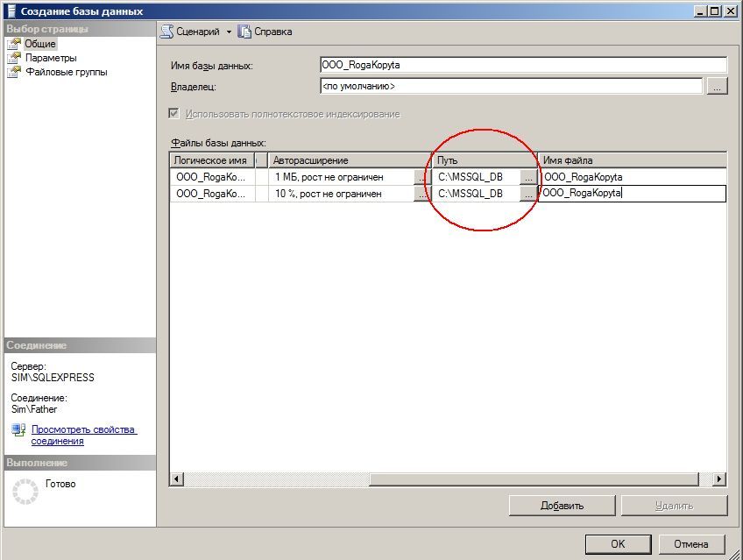Click the Авторасширение column header

tap(350, 160)
